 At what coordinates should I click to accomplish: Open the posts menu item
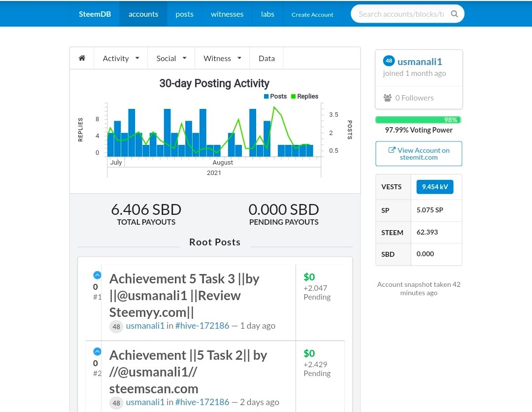click(184, 14)
